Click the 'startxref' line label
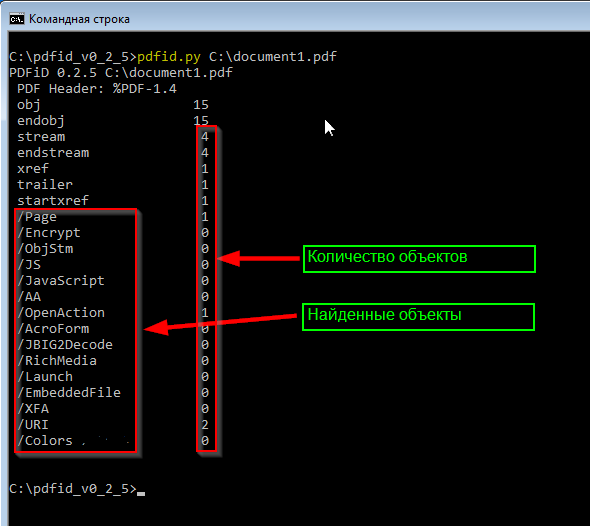Image resolution: width=590 pixels, height=526 pixels. point(53,201)
